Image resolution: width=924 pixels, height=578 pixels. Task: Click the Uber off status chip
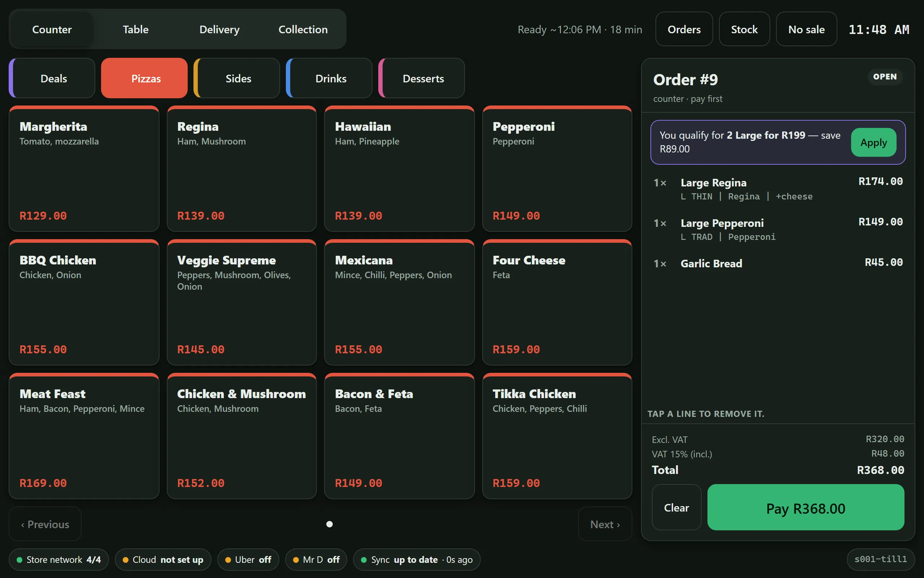[x=248, y=559]
